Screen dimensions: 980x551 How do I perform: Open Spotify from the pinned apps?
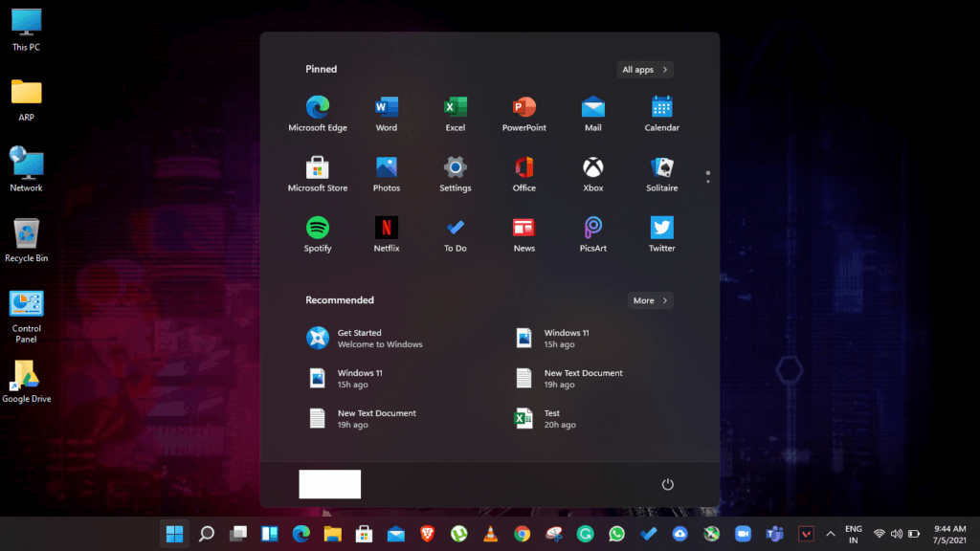coord(318,235)
